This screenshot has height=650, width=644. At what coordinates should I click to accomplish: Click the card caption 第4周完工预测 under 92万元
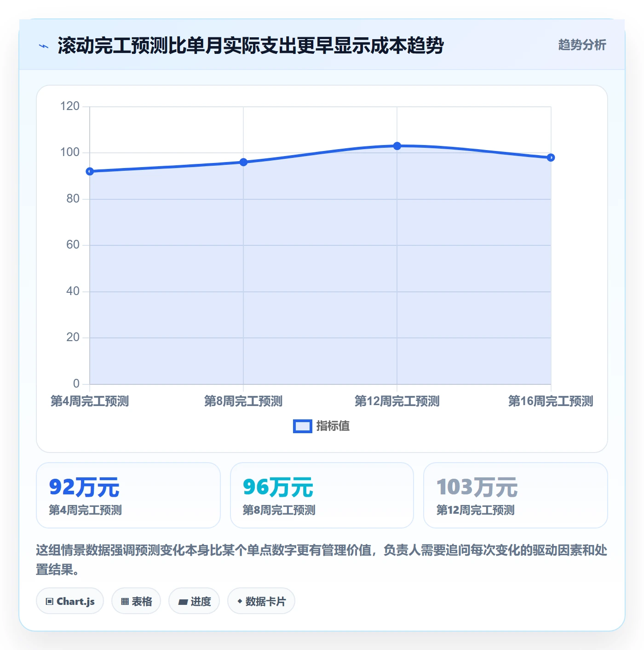coord(86,510)
